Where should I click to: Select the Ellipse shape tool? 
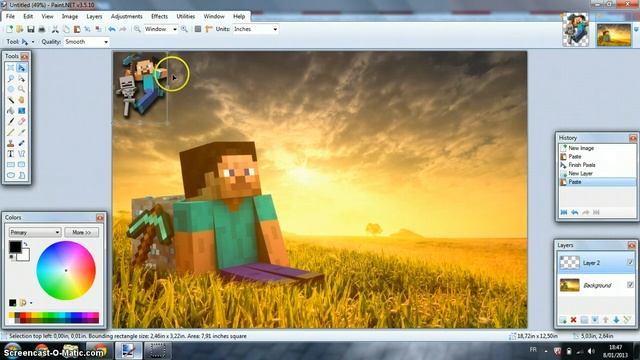[11, 175]
